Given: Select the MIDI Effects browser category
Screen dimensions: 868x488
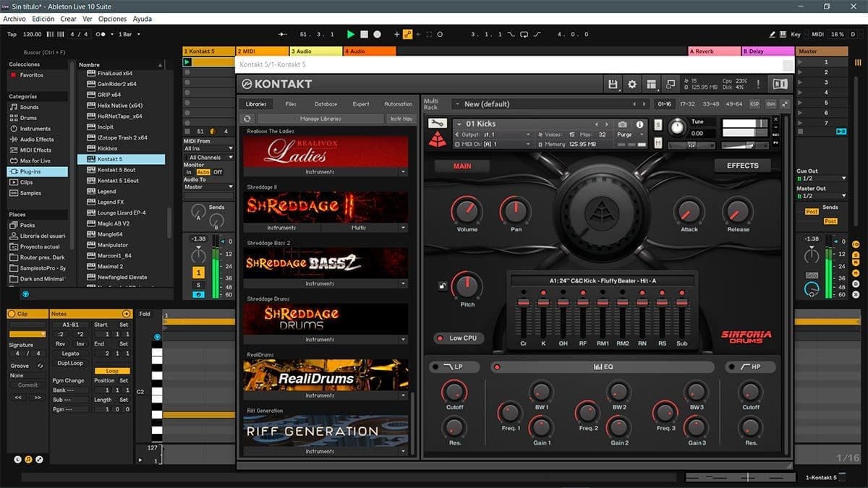Looking at the screenshot, I should [x=35, y=150].
